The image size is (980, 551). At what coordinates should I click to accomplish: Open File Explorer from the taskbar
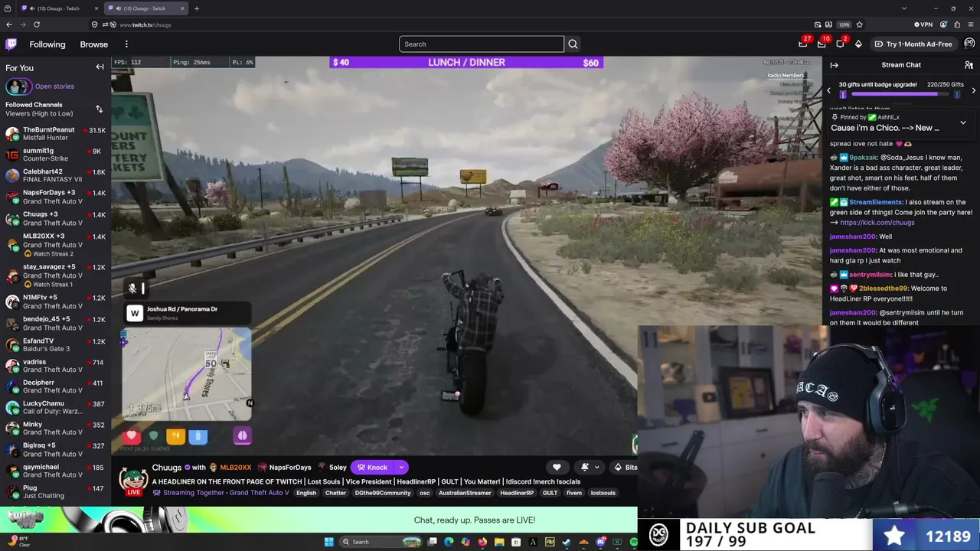(x=499, y=542)
